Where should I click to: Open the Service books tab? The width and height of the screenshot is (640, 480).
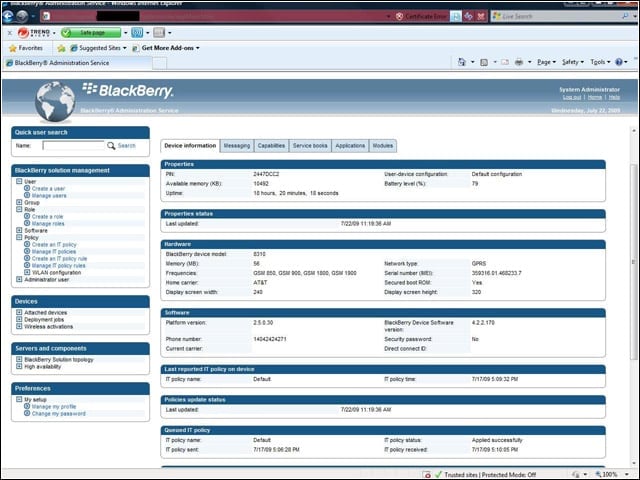tap(310, 146)
